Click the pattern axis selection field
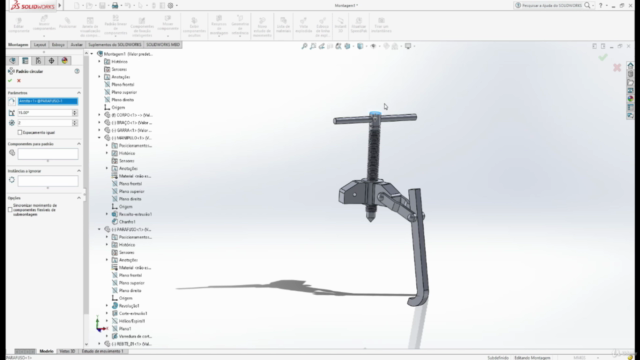The height and width of the screenshot is (360, 640). [47, 101]
